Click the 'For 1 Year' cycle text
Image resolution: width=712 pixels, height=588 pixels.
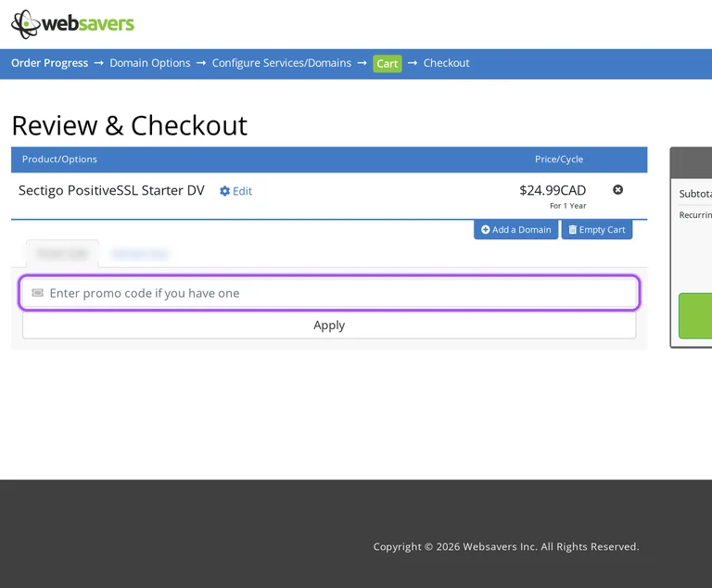click(568, 206)
